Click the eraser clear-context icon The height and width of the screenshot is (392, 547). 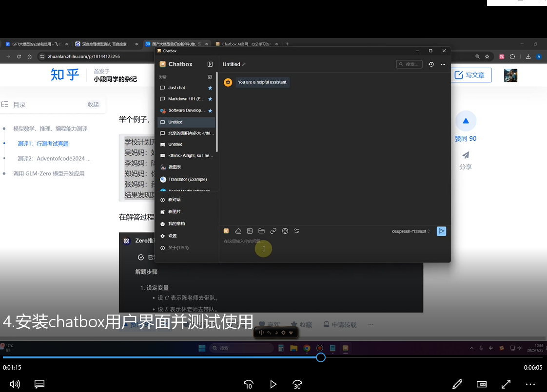[238, 231]
